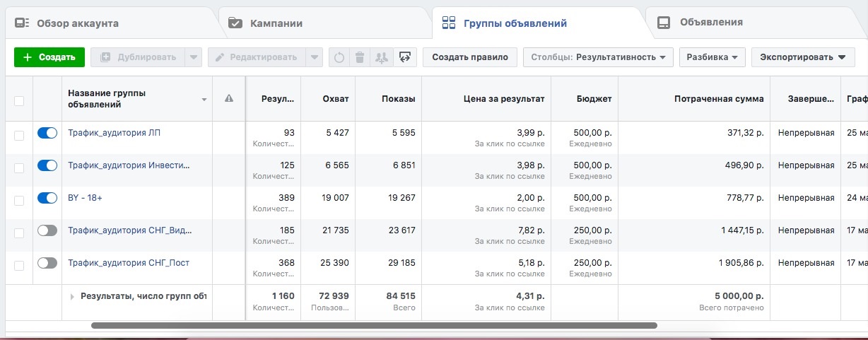868x340 pixels.
Task: Open the Столбцы: Результативность dropdown
Action: pos(598,57)
